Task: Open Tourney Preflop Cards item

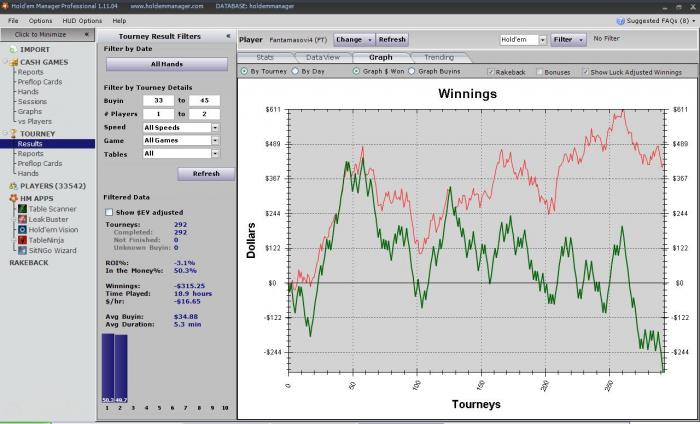Action: pyautogui.click(x=40, y=163)
